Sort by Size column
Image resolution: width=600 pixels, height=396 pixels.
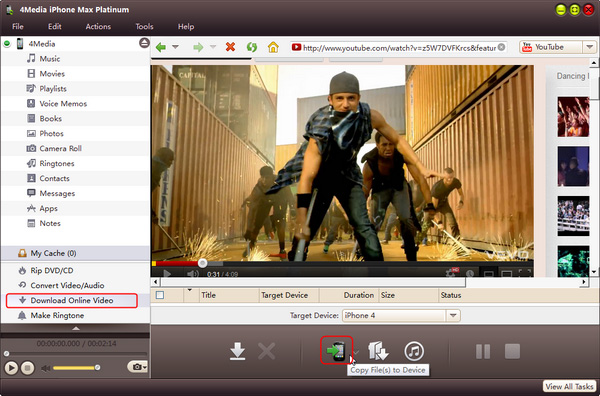point(388,295)
